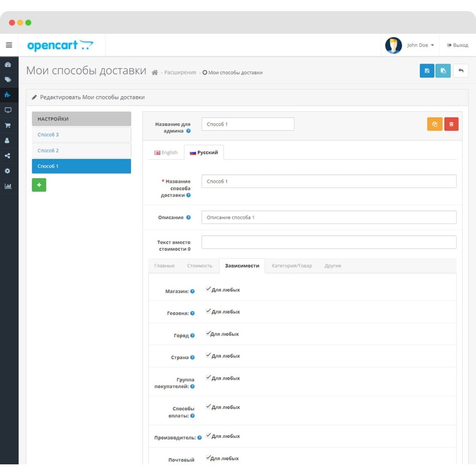
Task: Click the home breadcrumb icon
Action: (155, 72)
